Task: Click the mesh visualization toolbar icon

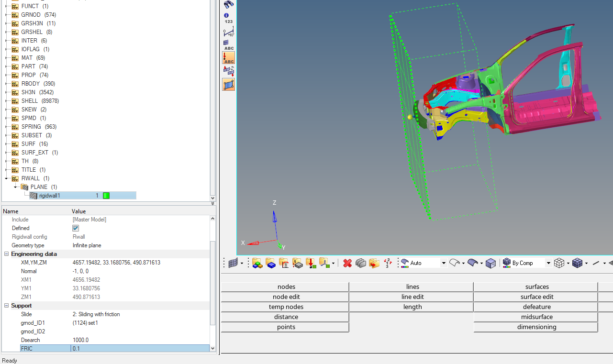Action: 233,263
